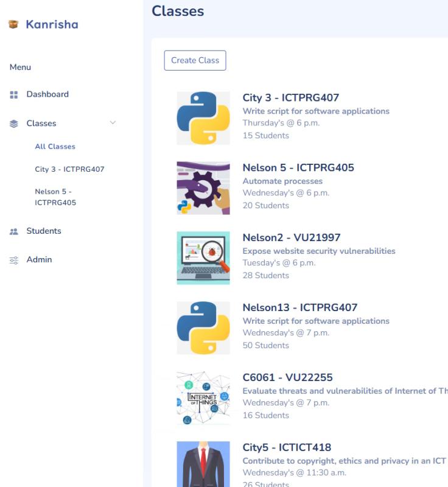Open C6061 - VU22255 class title
The height and width of the screenshot is (487, 448).
coord(287,377)
